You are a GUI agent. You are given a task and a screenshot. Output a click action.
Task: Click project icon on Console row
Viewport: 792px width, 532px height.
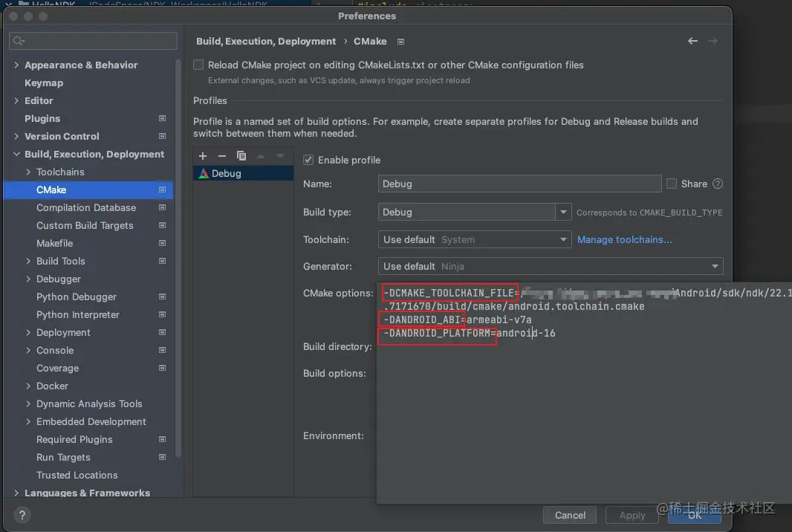tap(162, 350)
